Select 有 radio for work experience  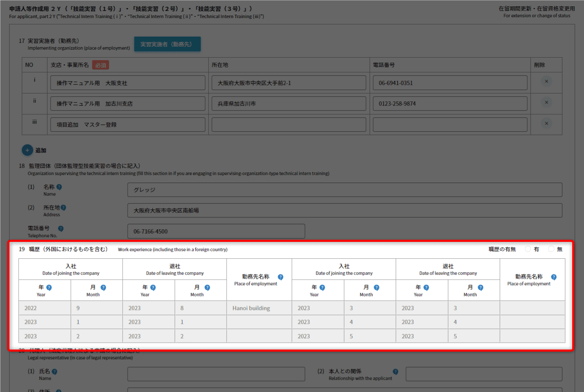528,249
